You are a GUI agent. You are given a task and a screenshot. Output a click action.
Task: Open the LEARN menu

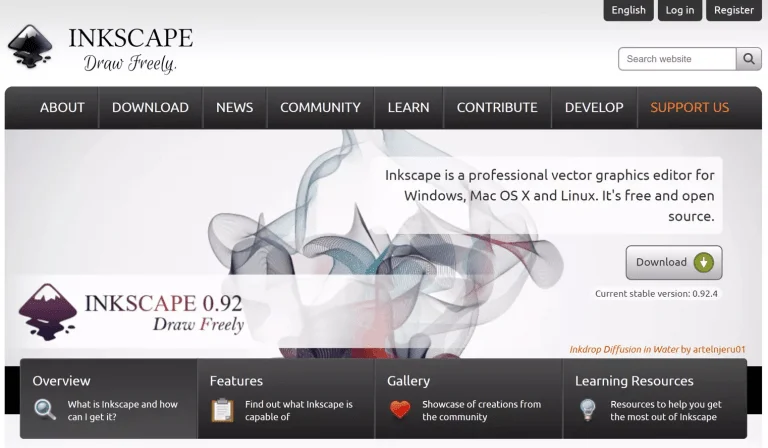(408, 108)
